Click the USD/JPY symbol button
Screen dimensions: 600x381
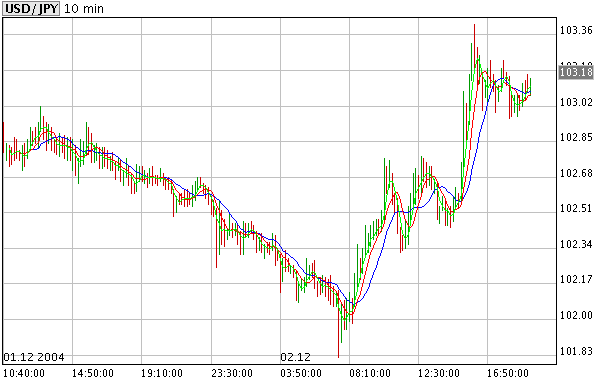(x=31, y=8)
